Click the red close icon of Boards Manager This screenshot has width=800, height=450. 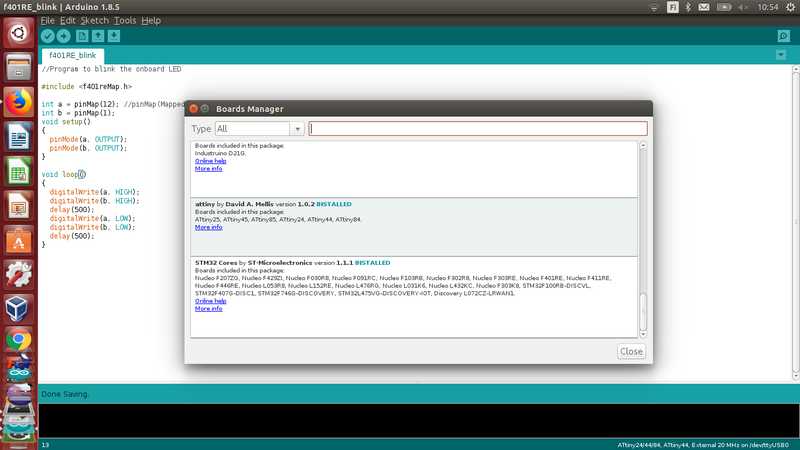tap(193, 108)
